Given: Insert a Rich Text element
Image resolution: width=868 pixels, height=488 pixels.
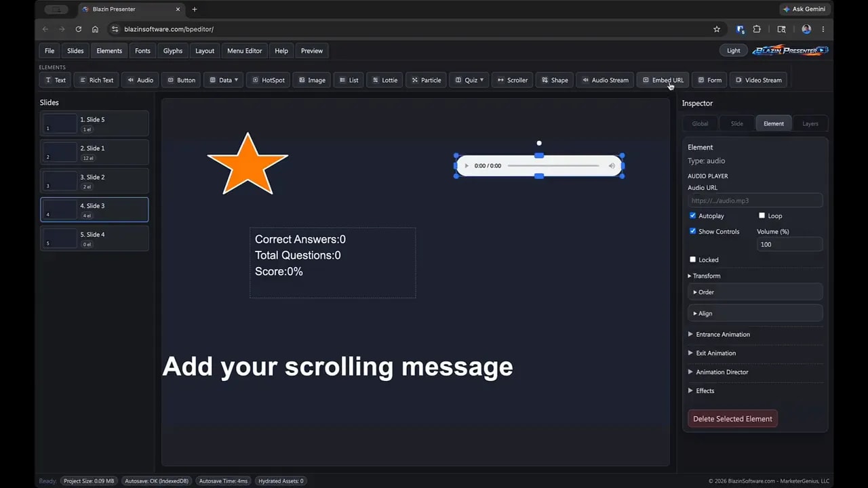Looking at the screenshot, I should click(96, 80).
